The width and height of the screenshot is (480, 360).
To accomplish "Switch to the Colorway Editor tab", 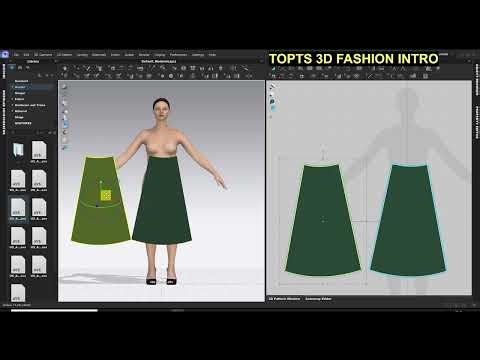I will pos(318,299).
